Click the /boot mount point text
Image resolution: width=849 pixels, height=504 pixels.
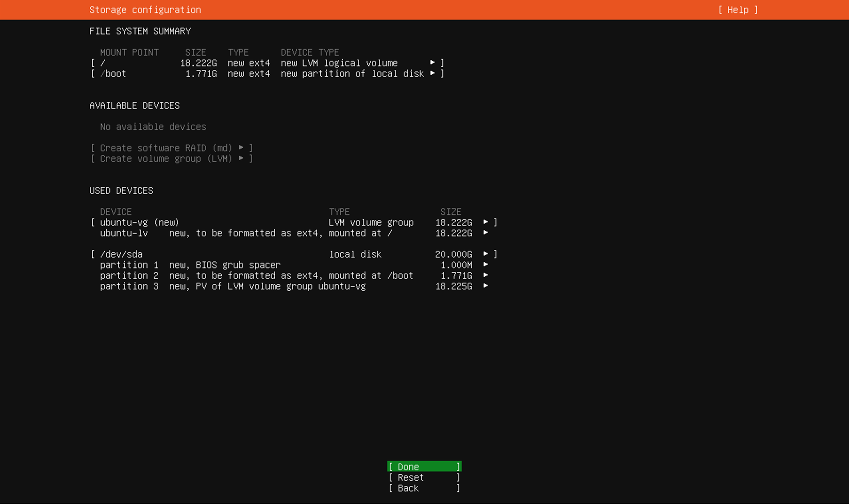[113, 74]
